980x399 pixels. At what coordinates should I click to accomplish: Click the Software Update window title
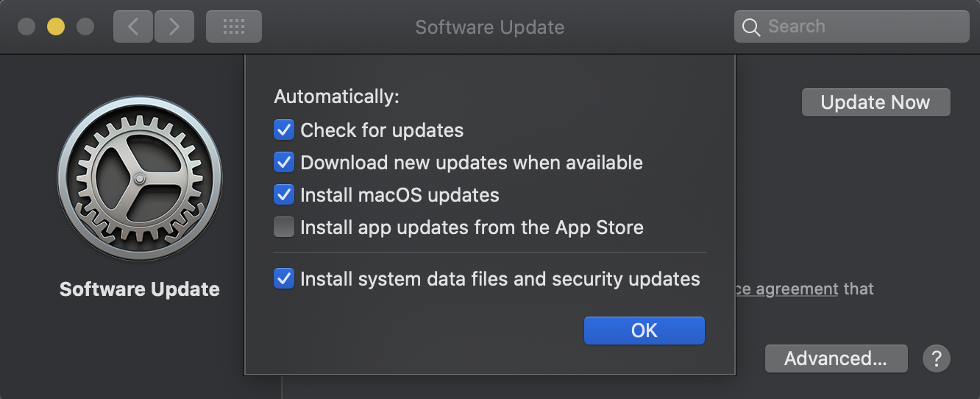click(490, 27)
